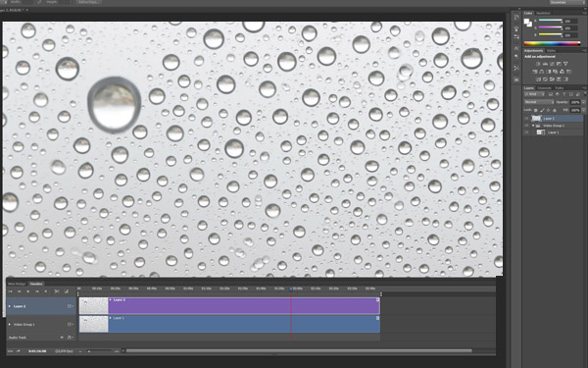Open Layer 2 track filmstrip menu
Screen dimensions: 588x368
coord(71,306)
